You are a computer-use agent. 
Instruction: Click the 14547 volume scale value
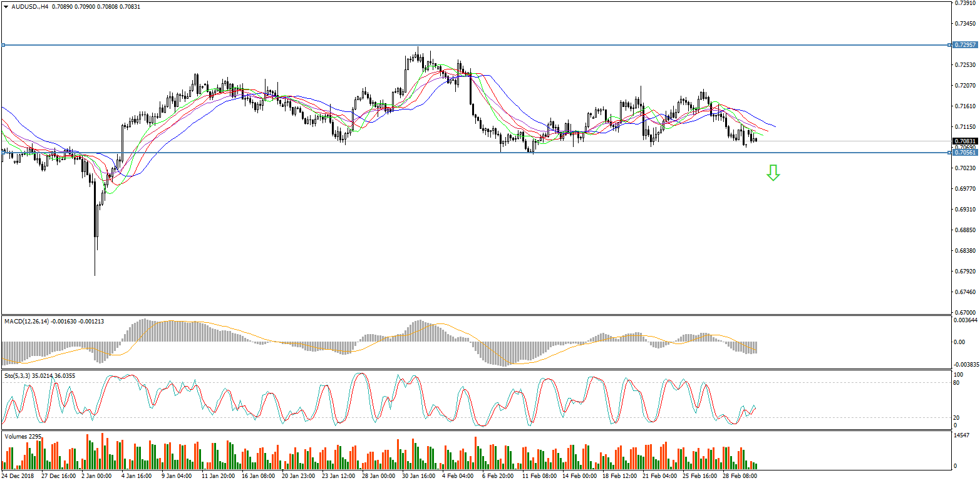pos(964,435)
